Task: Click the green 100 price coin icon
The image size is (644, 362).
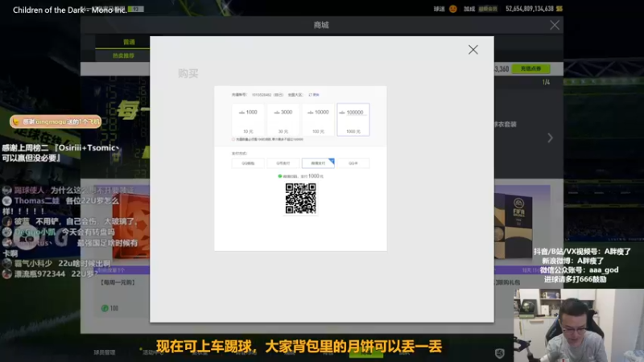Action: pyautogui.click(x=105, y=308)
